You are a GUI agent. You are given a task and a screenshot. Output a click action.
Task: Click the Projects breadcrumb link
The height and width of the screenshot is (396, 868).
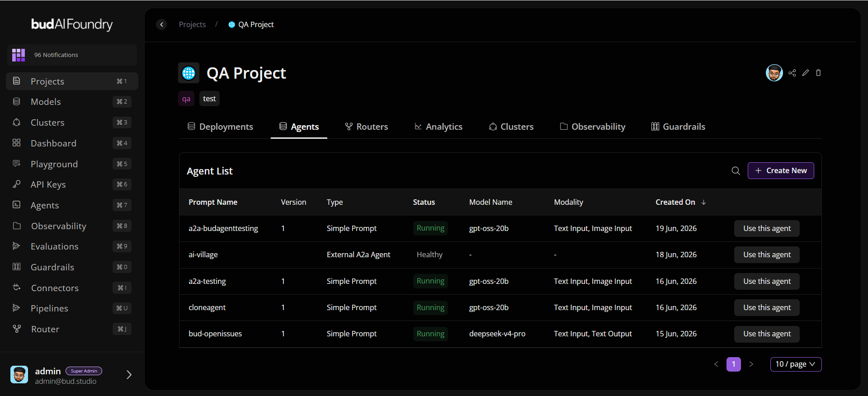click(192, 24)
